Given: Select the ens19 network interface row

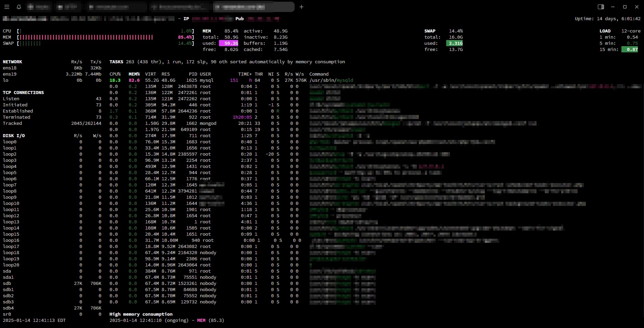Looking at the screenshot, I should pyautogui.click(x=52, y=74).
